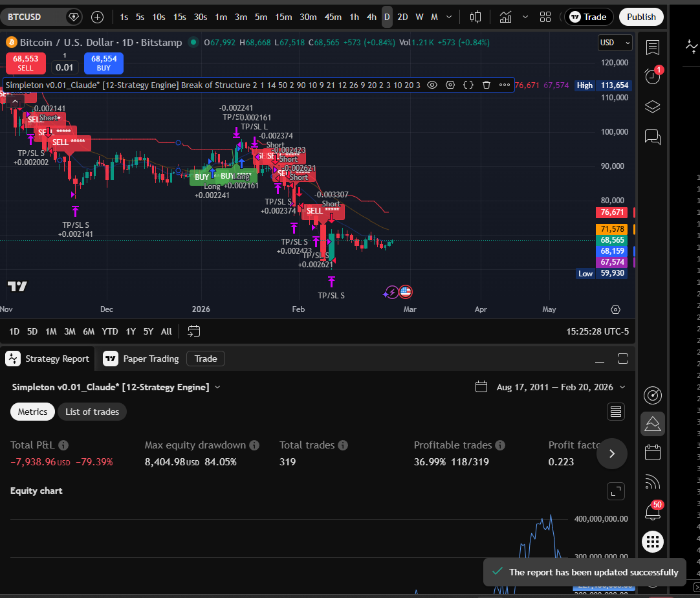This screenshot has height=598, width=700.
Task: Open the chart layout grid selector
Action: 545,17
